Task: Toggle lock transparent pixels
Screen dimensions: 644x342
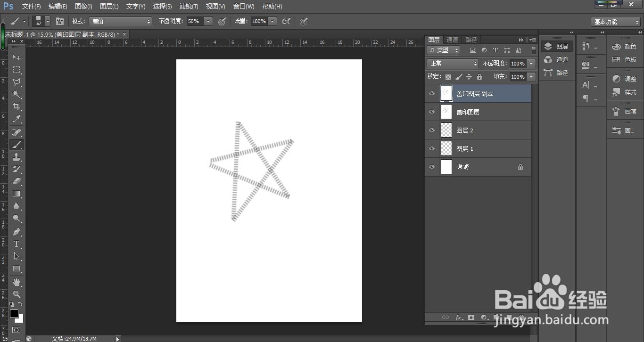Action: pos(448,77)
